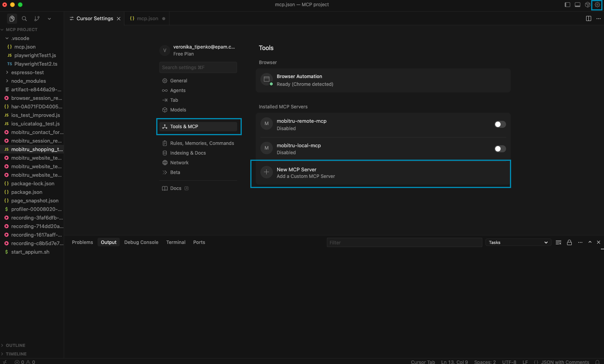Viewport: 604px width, 364px height.
Task: Enable the mobitru-local-mcp server toggle
Action: click(x=500, y=149)
